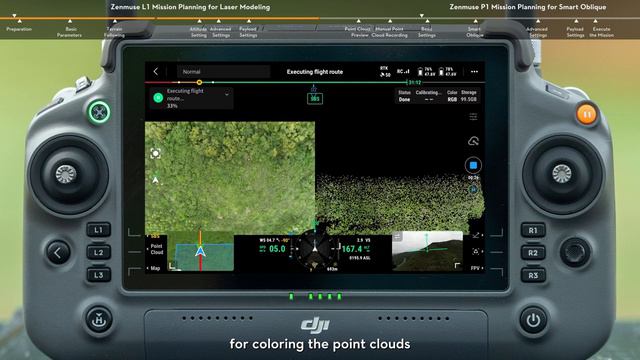
Task: Tap the drone icon button on the controller
Action: tap(99, 112)
